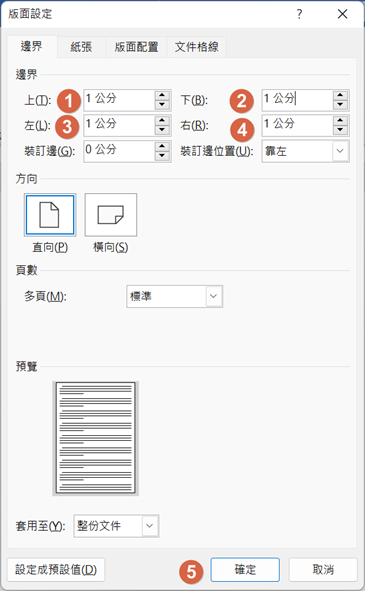This screenshot has height=591, width=365.
Task: Open the 裝訂邊位置 dropdown showing 靠左
Action: click(305, 151)
